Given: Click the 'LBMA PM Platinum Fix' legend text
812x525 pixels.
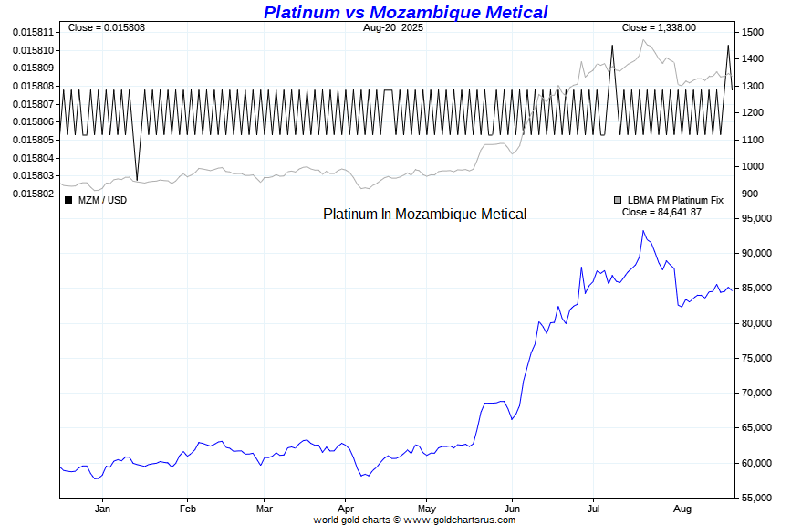Looking at the screenshot, I should [675, 200].
